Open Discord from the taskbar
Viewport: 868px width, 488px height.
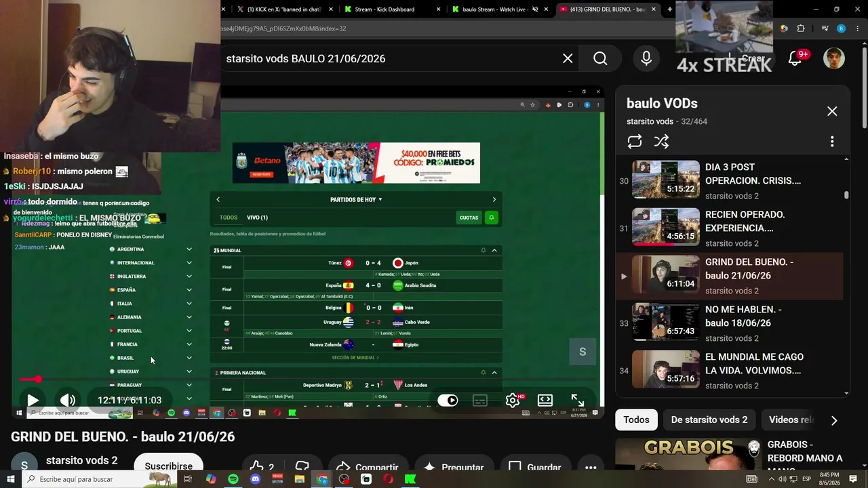[255, 479]
